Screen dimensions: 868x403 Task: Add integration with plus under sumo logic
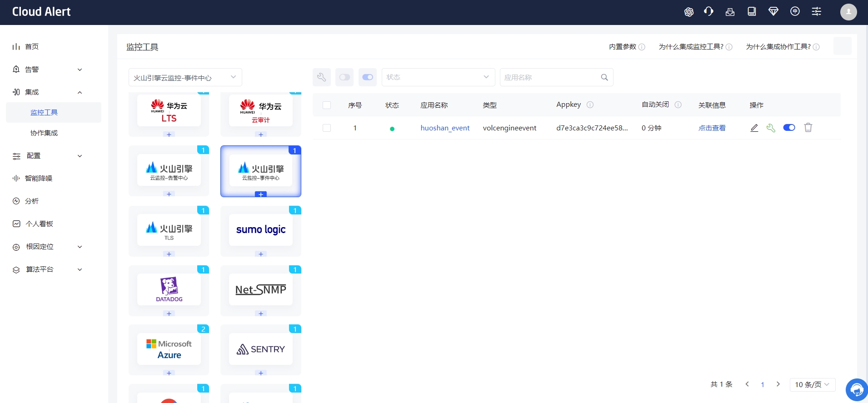(261, 254)
